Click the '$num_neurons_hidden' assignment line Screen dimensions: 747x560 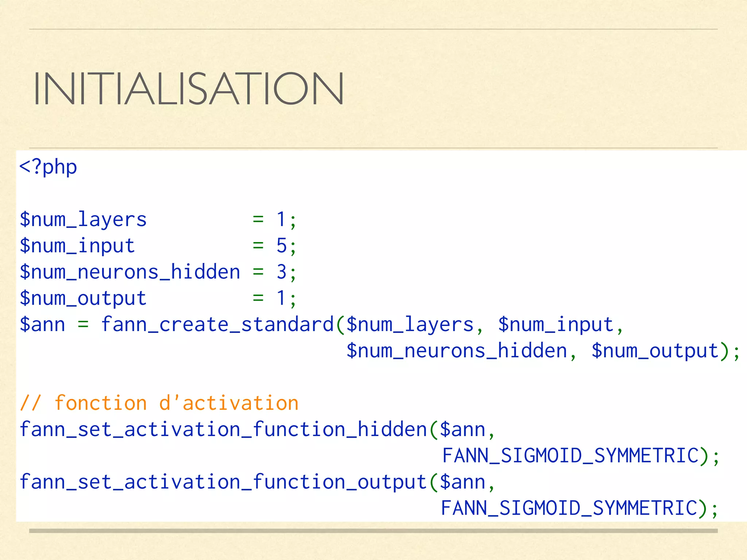point(158,272)
